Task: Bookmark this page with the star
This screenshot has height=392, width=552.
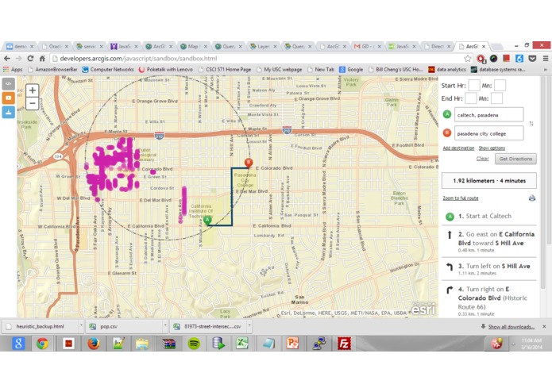Action: pos(468,59)
